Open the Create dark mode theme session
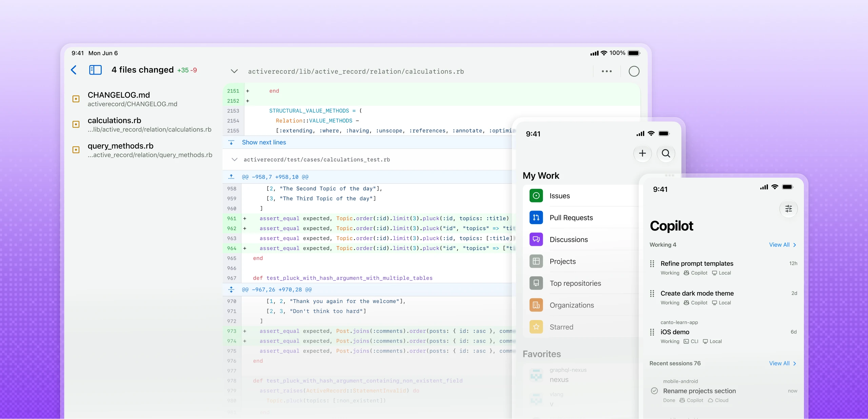868x419 pixels. pyautogui.click(x=723, y=298)
